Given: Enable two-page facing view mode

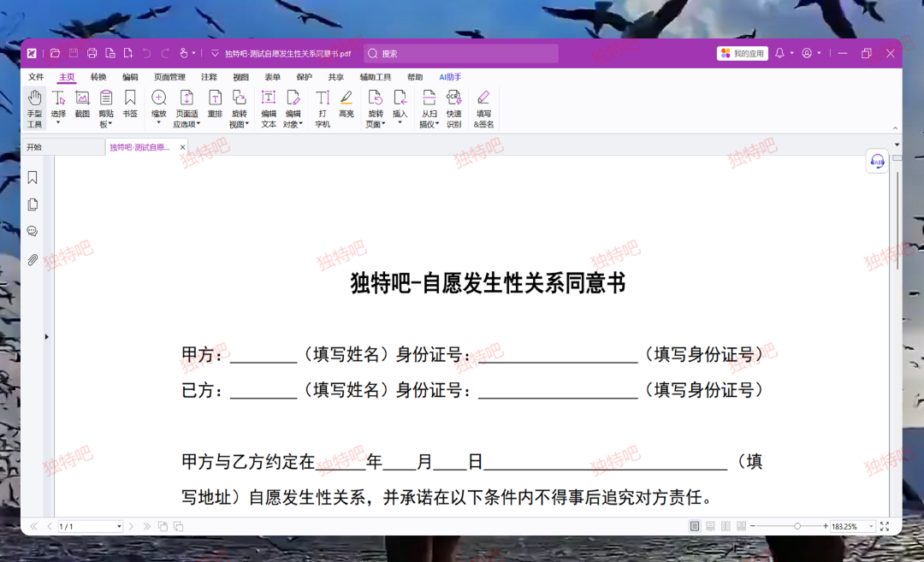Looking at the screenshot, I should point(726,526).
